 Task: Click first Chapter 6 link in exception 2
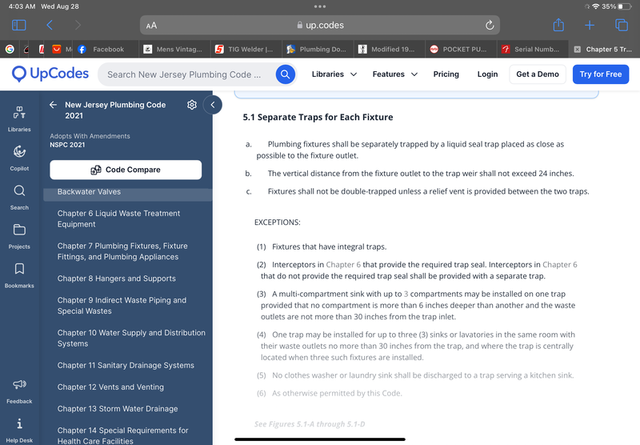(343, 265)
